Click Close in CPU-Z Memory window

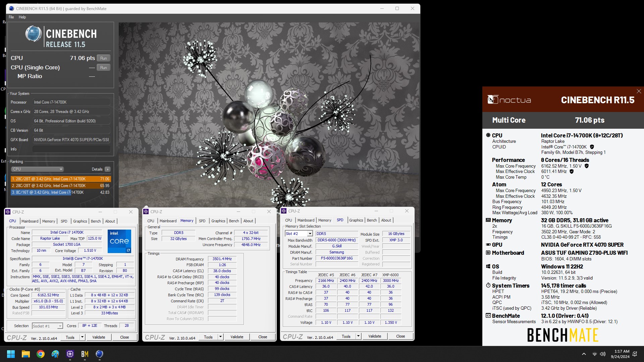263,337
